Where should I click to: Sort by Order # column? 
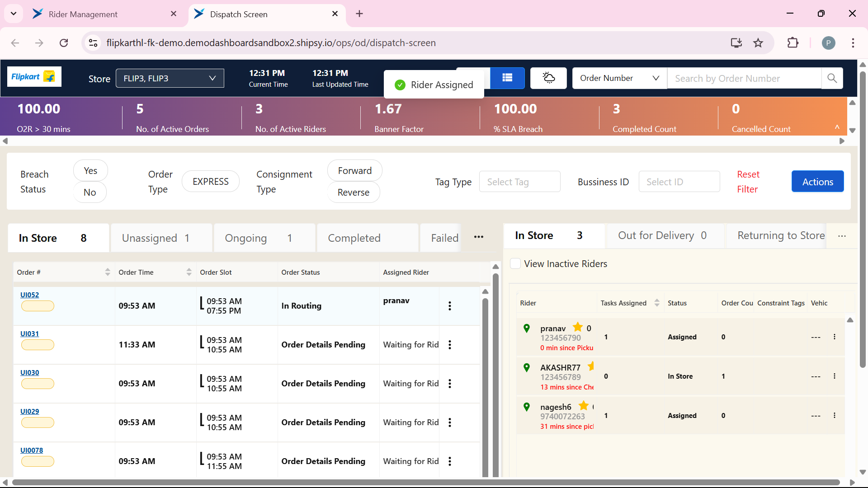pyautogui.click(x=108, y=272)
